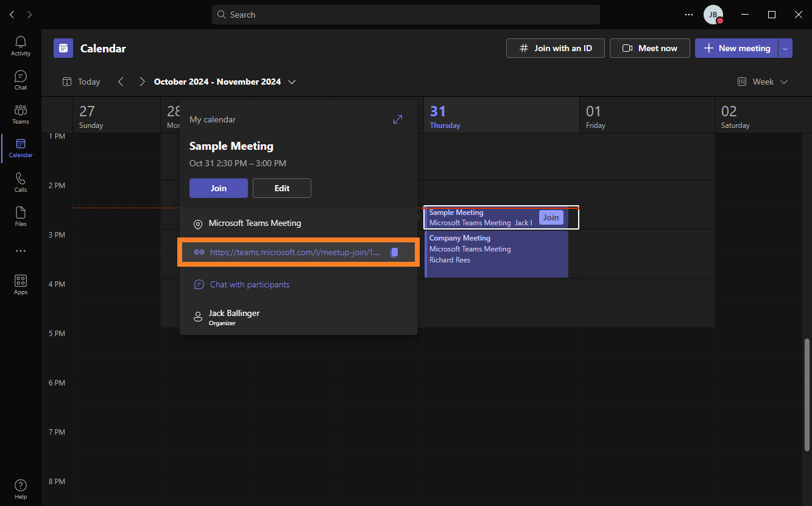
Task: Reveal more sidebar apps via ellipsis
Action: [x=20, y=250]
